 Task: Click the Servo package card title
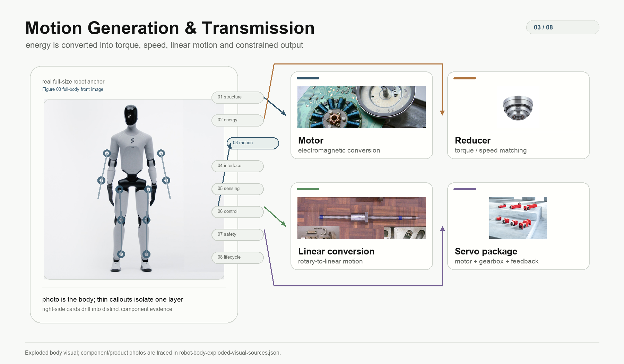pyautogui.click(x=486, y=251)
